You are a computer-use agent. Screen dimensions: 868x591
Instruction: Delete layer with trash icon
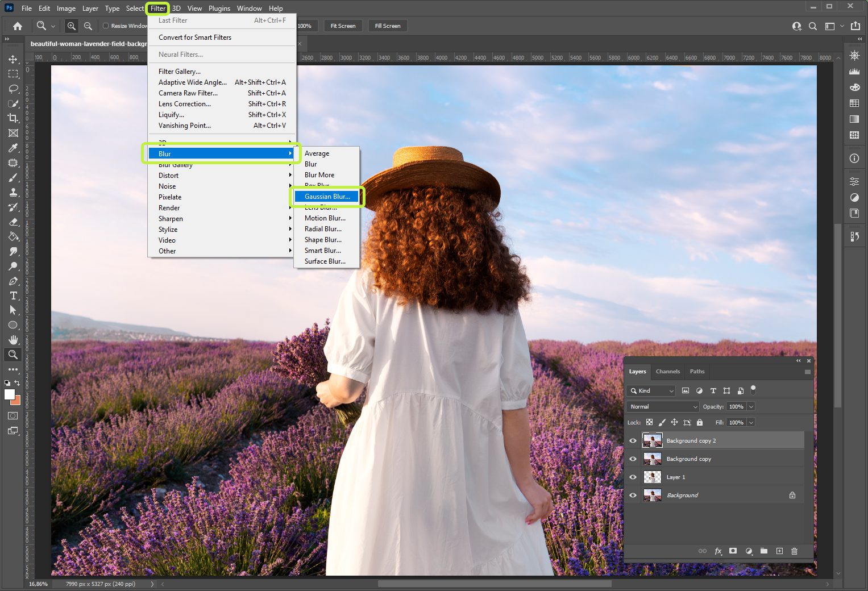point(795,551)
